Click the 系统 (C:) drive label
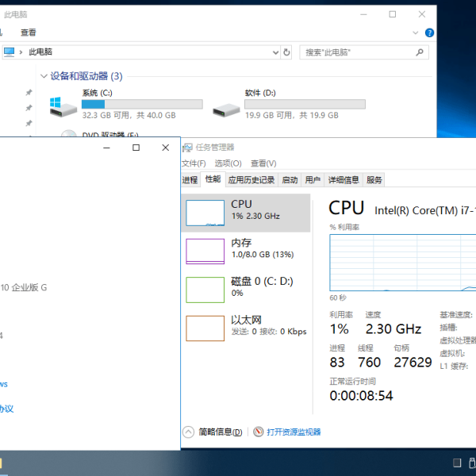 click(x=97, y=93)
